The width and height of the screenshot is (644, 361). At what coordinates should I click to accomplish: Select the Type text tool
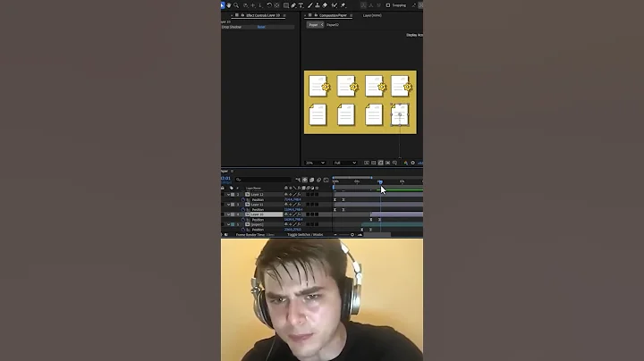tap(301, 5)
